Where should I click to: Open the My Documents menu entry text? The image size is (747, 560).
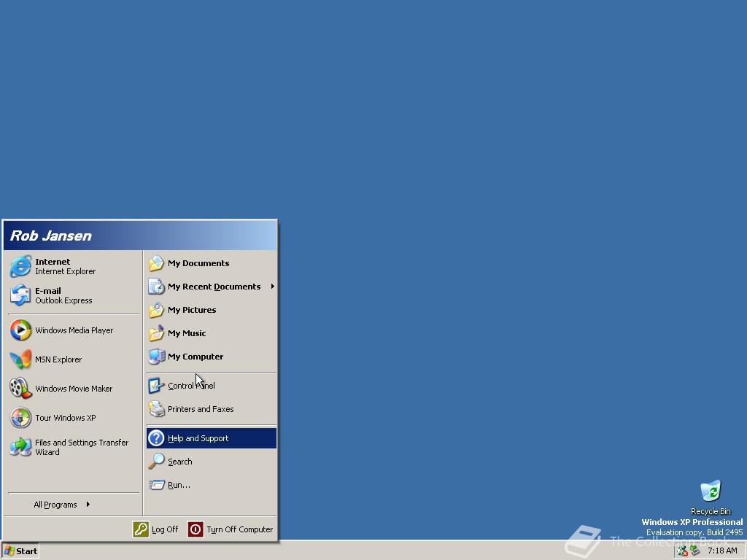point(198,263)
